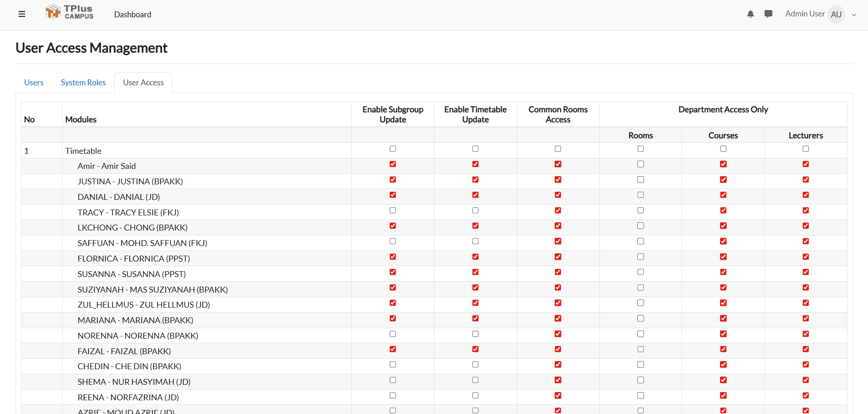Open the Admin User dropdown menu
868x414 pixels.
(x=854, y=14)
